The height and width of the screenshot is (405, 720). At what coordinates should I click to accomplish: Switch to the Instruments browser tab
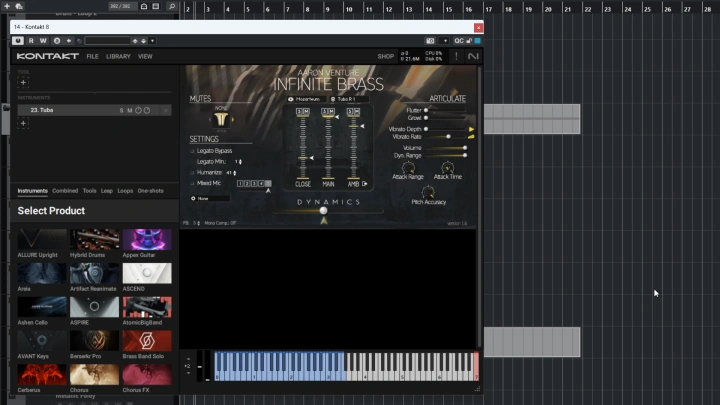point(33,191)
